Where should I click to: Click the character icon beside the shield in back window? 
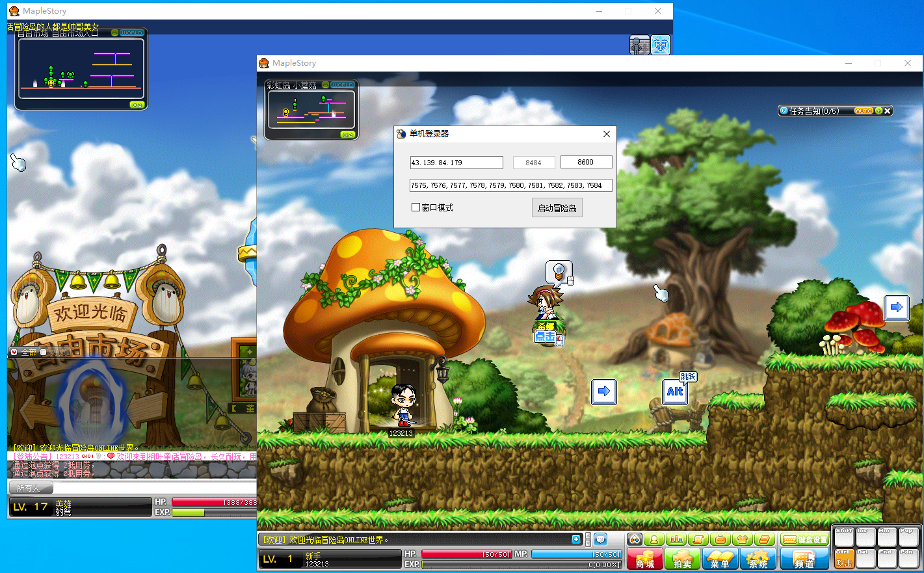pyautogui.click(x=640, y=45)
